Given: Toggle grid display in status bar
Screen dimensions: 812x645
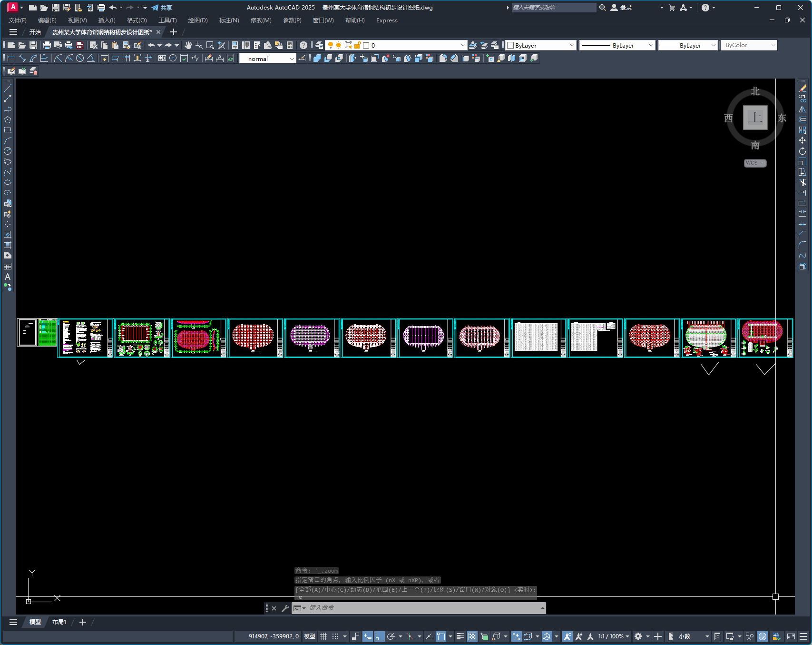Looking at the screenshot, I should point(324,636).
